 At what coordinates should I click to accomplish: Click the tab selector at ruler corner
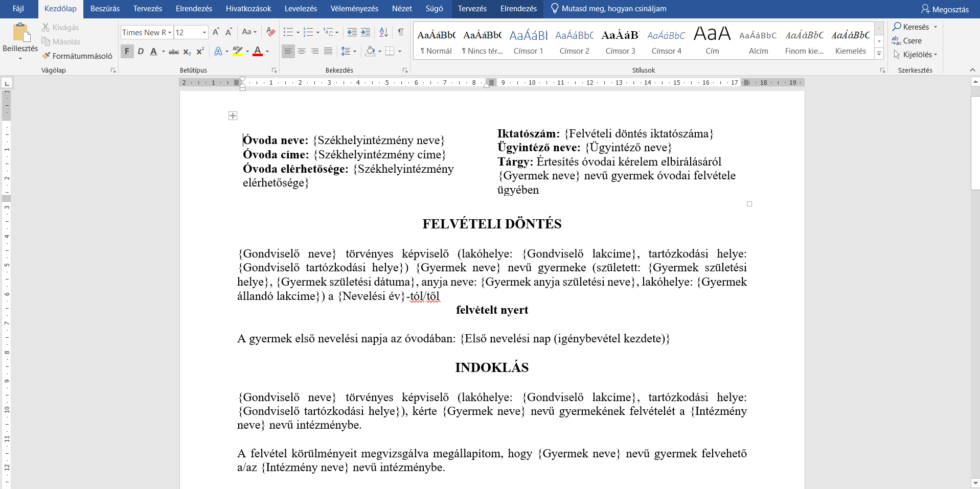(x=7, y=83)
